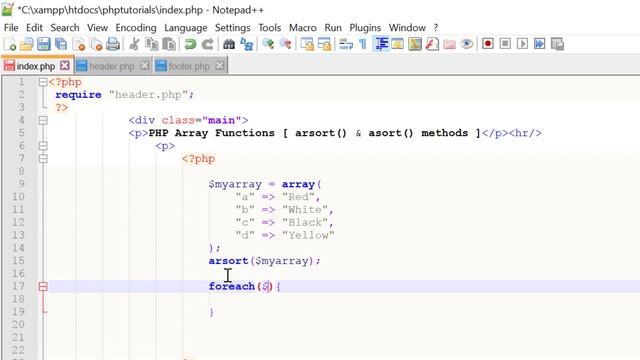Click the Open file folder icon
This screenshot has width=640, height=360.
click(x=27, y=44)
